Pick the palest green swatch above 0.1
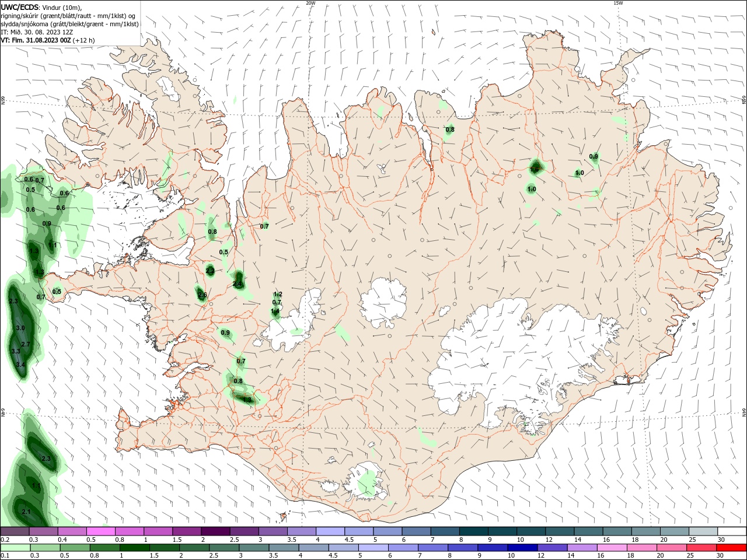 [15, 548]
